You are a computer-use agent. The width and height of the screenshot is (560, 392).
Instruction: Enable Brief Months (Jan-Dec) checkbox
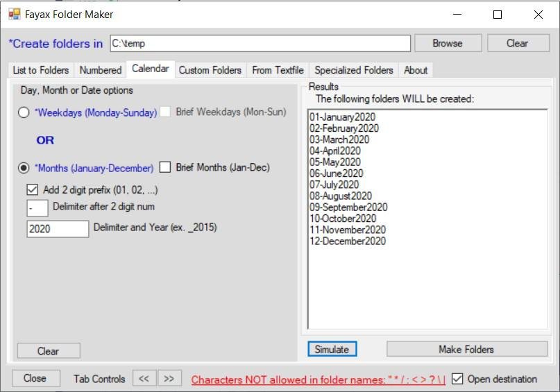[x=164, y=167]
